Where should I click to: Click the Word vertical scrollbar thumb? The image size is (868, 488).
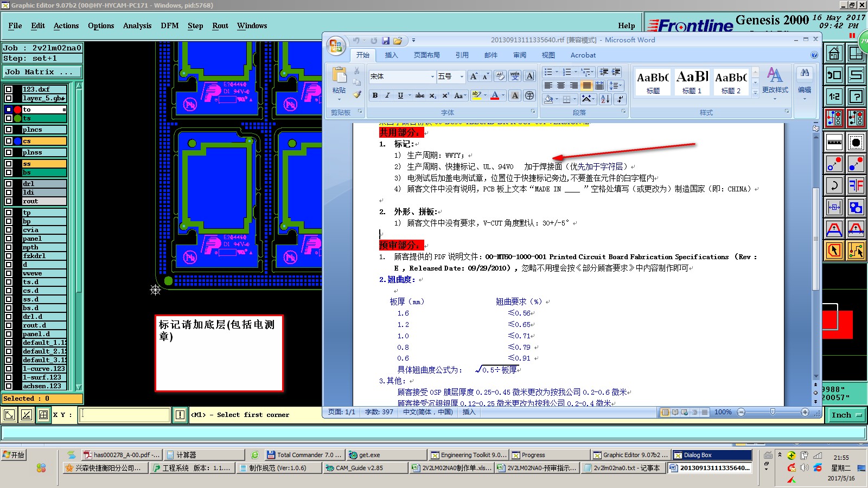816,239
